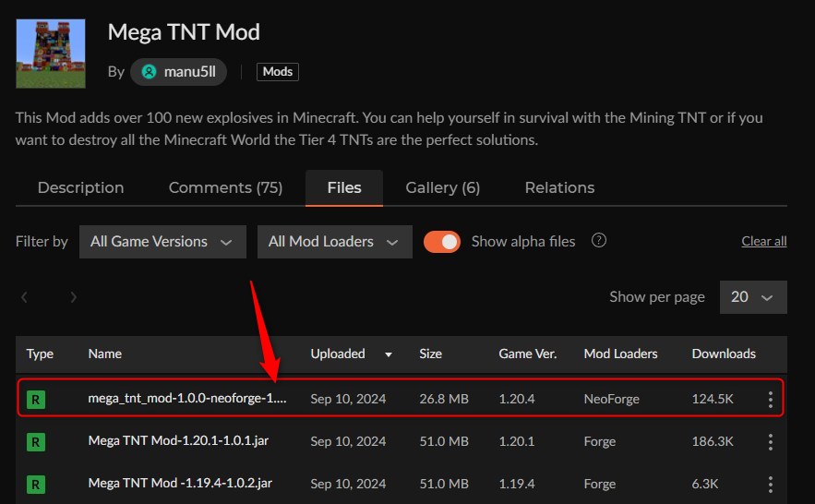Go to next page arrow

click(x=73, y=297)
